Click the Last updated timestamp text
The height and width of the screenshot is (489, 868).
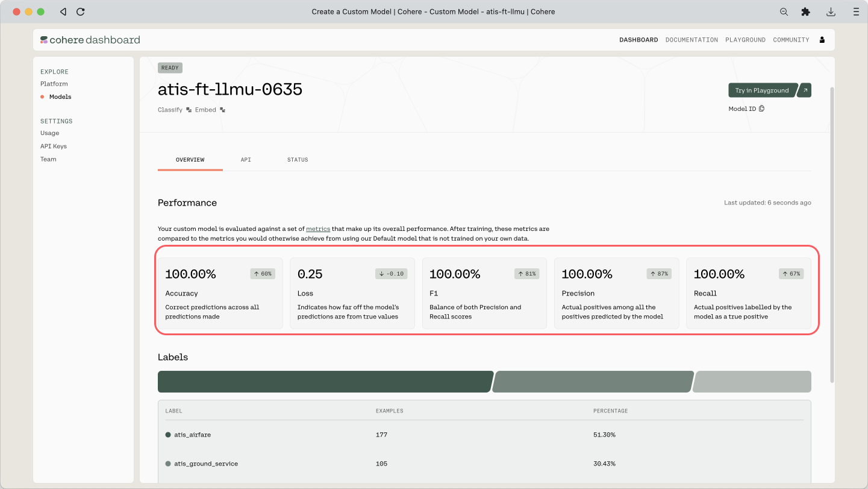point(767,203)
